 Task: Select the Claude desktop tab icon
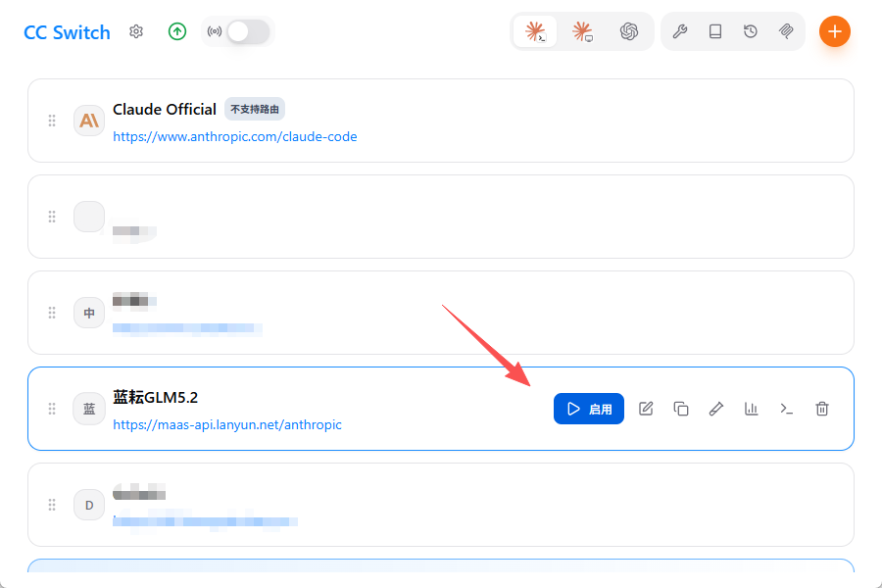pyautogui.click(x=582, y=31)
